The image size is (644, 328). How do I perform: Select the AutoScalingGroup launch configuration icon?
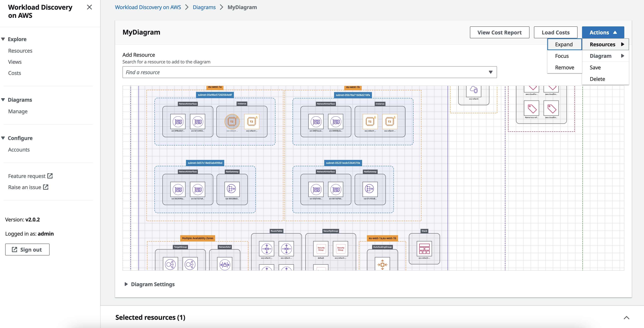(x=383, y=264)
